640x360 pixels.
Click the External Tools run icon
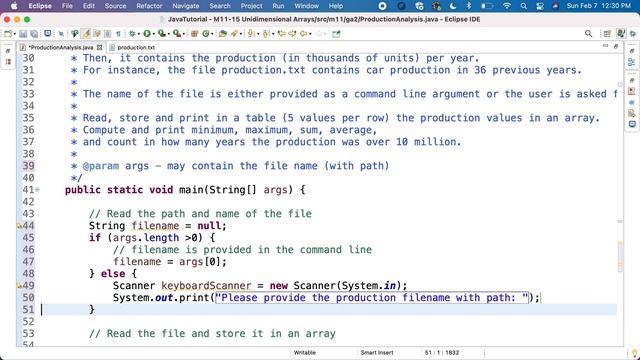point(176,34)
